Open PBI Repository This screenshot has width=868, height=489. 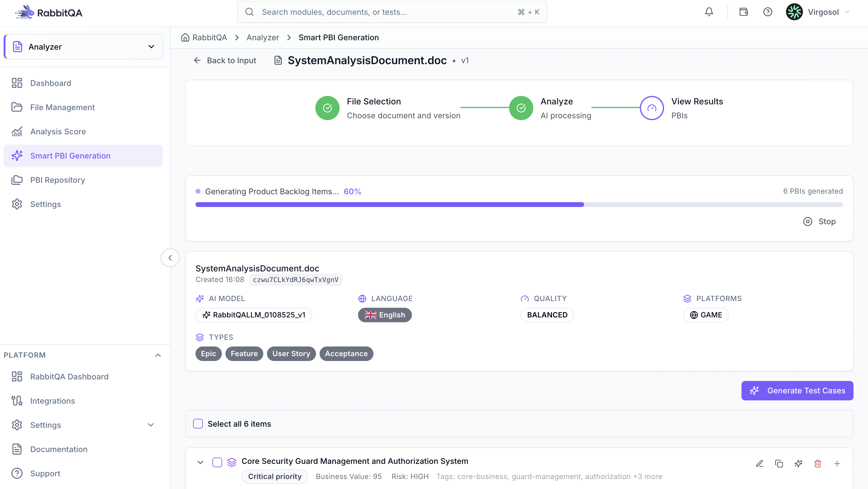pyautogui.click(x=83, y=180)
